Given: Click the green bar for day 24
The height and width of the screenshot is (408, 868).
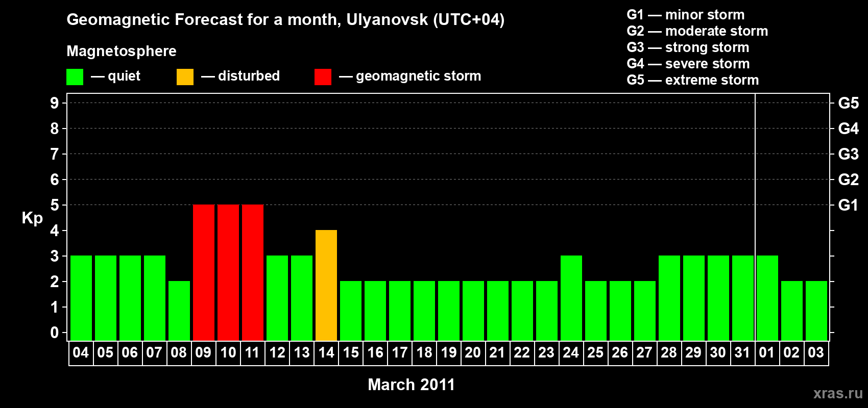Looking at the screenshot, I should coord(571,298).
